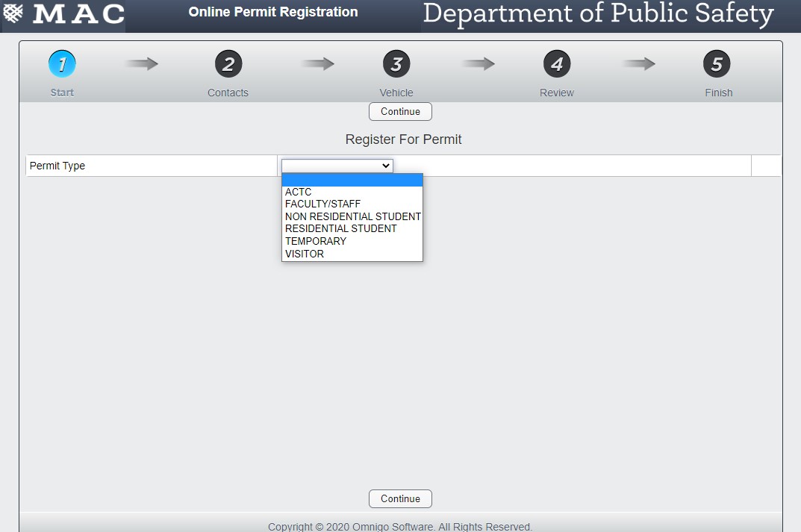The height and width of the screenshot is (532, 801).
Task: Click the arrow between Start and Contacts
Action: click(142, 63)
